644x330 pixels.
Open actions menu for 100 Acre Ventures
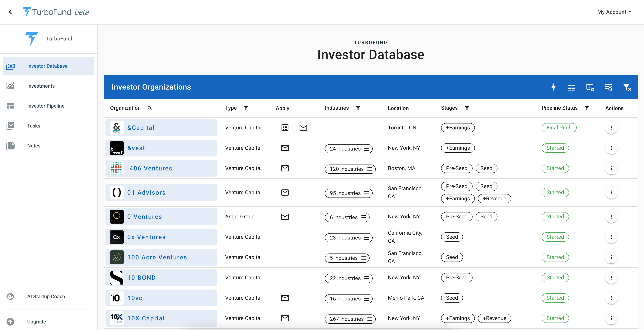coord(612,257)
